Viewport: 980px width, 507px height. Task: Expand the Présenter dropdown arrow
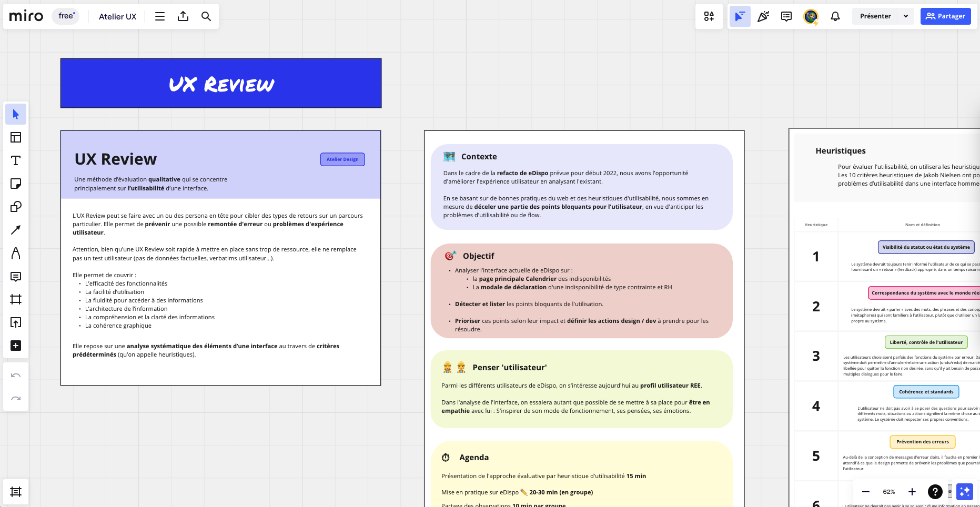tap(906, 16)
